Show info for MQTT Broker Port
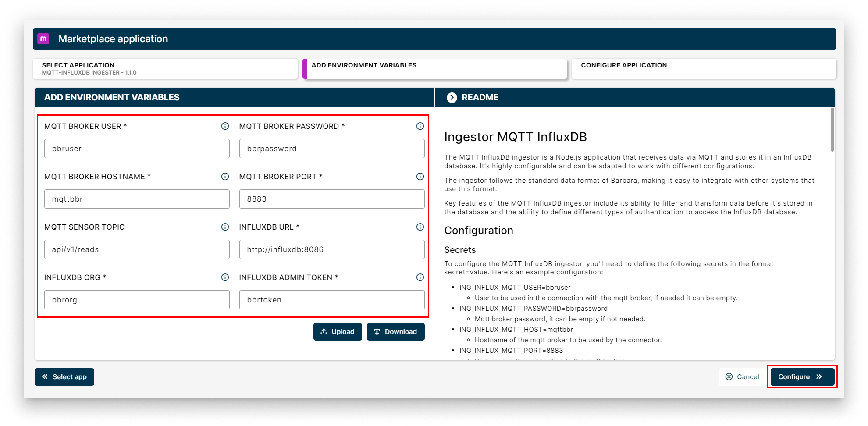 coord(420,177)
